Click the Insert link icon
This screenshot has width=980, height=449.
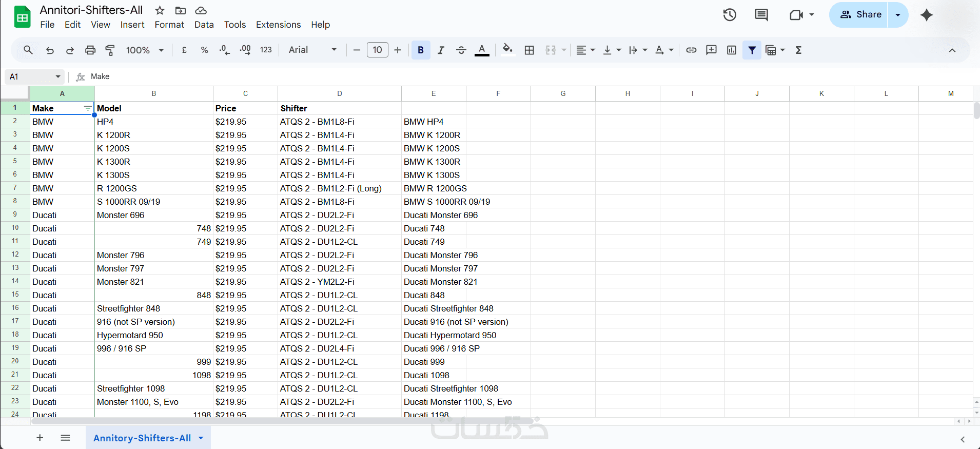click(691, 50)
